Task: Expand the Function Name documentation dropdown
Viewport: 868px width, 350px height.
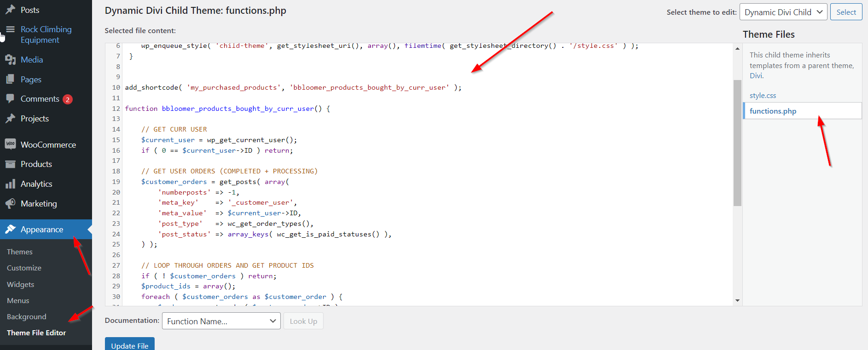Action: tap(221, 321)
